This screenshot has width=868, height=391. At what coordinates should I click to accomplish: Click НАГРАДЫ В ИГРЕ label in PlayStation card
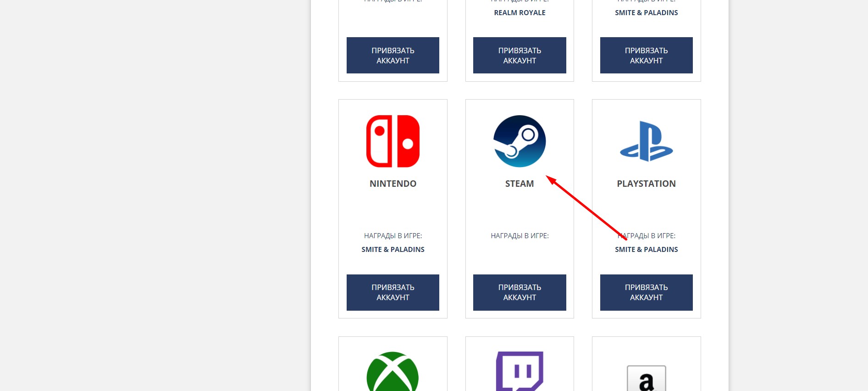(647, 236)
